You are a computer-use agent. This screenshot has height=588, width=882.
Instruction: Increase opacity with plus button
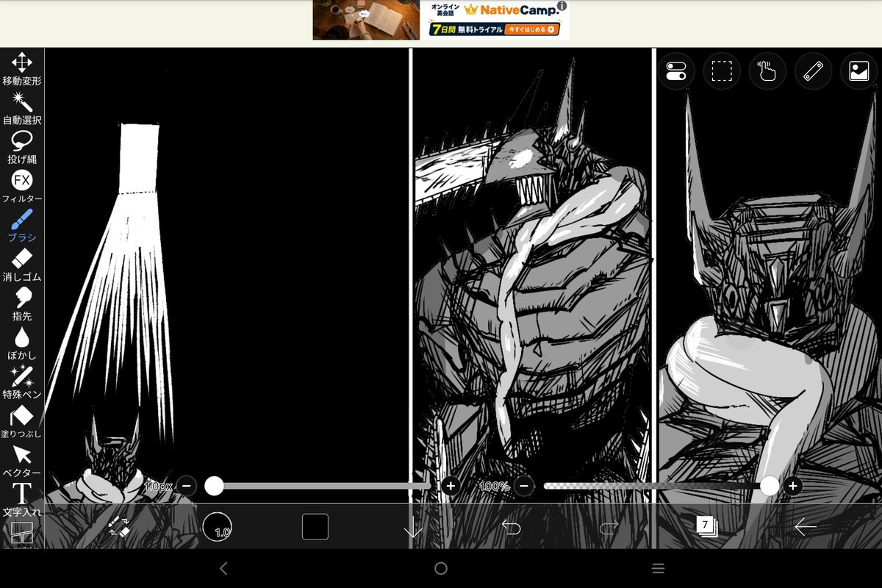click(x=792, y=486)
